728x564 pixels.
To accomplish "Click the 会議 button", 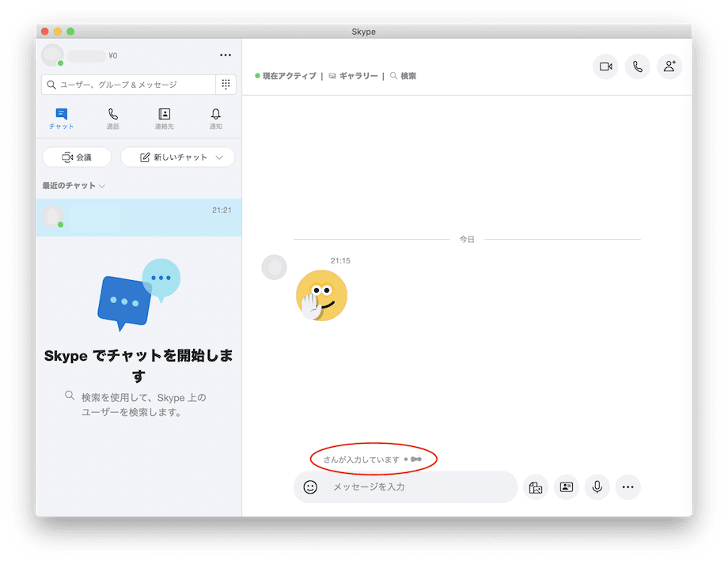I will coord(77,157).
